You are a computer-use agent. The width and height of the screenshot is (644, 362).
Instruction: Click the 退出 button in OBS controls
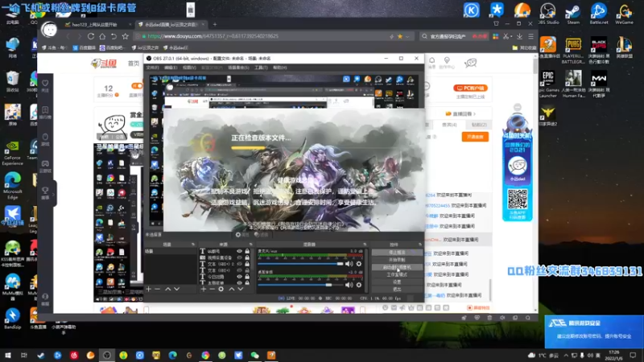pyautogui.click(x=397, y=290)
